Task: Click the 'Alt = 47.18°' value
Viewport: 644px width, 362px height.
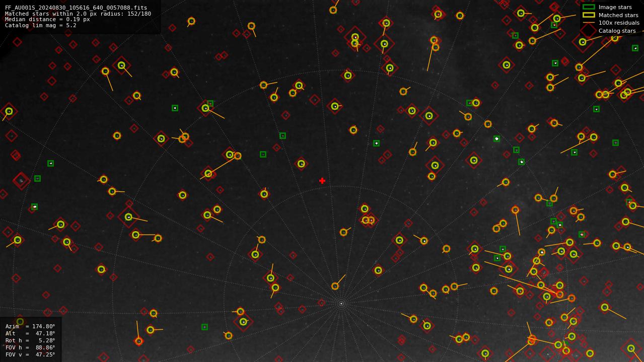Action: coord(30,333)
